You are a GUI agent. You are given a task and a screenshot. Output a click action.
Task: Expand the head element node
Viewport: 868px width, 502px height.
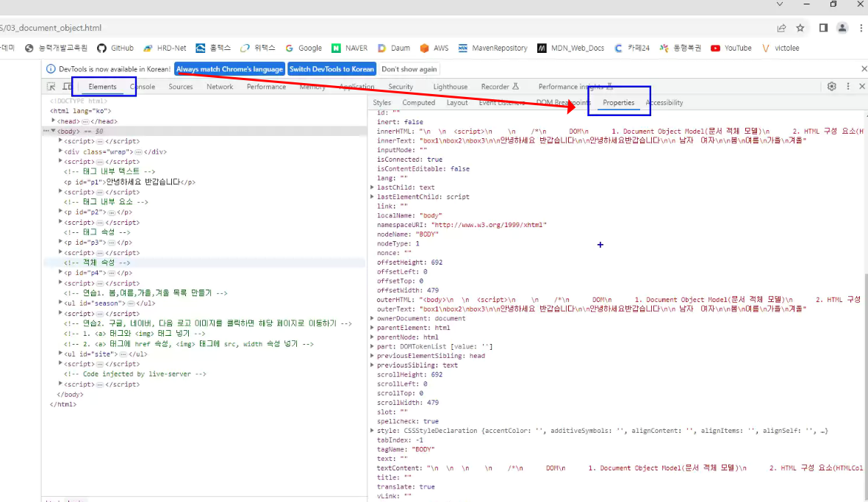pos(54,121)
